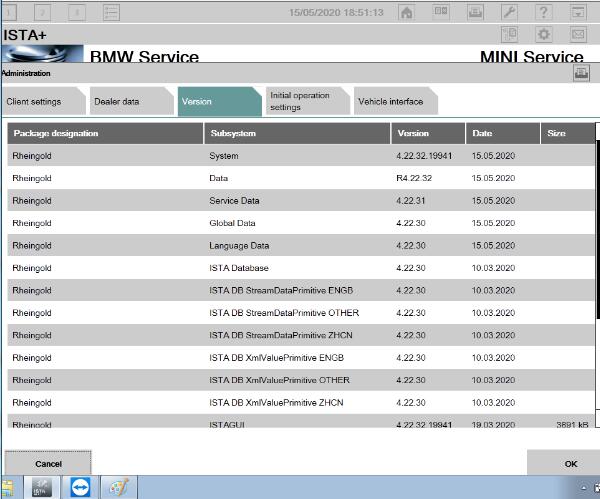Image resolution: width=600 pixels, height=499 pixels.
Task: Click the faded number 3 icon
Action: [77, 13]
